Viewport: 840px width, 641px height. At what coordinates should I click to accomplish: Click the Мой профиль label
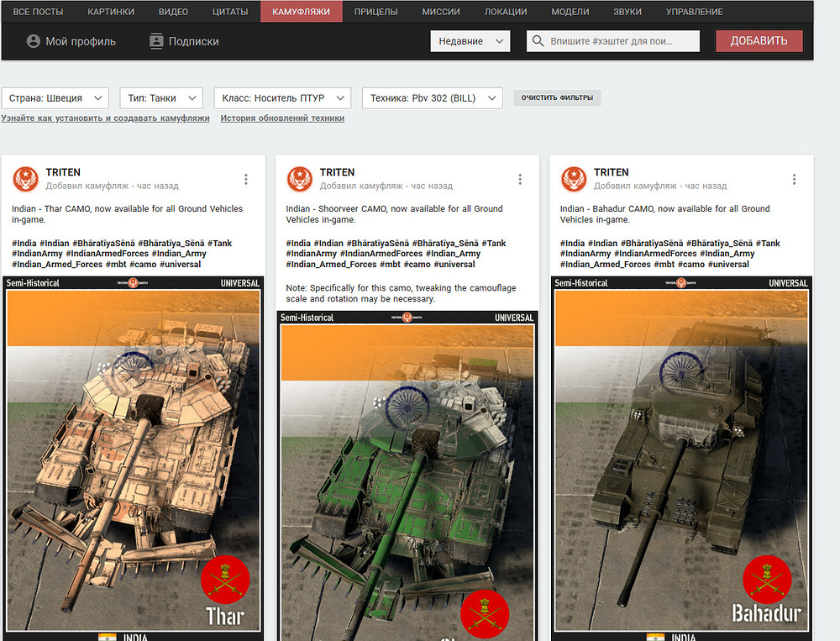(x=81, y=41)
